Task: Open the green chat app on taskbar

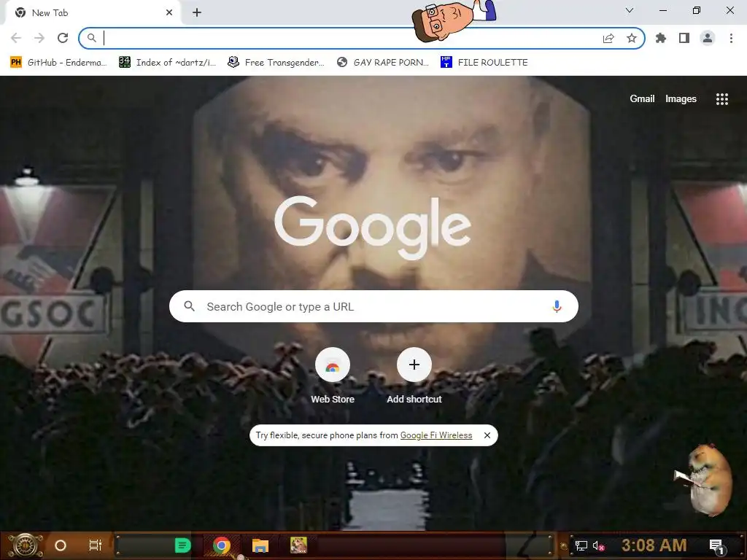Action: (182, 545)
